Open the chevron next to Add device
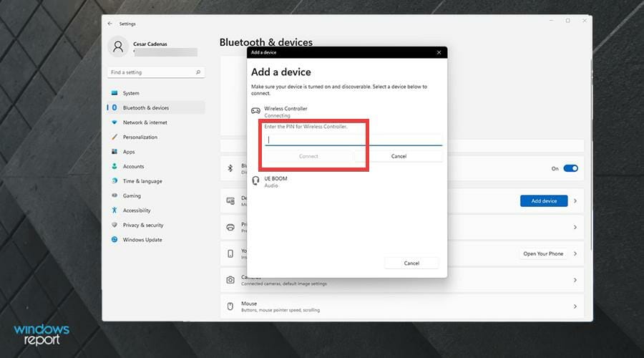Viewport: 644px width, 358px height. [x=575, y=201]
